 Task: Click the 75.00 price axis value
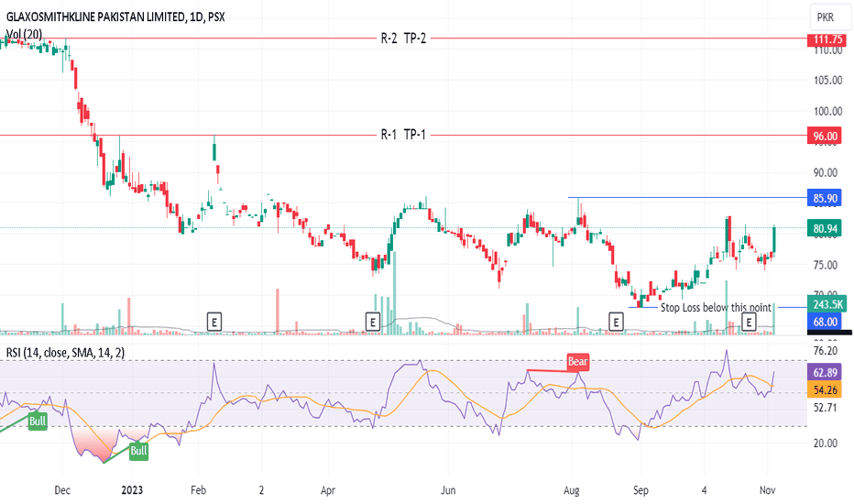(825, 265)
